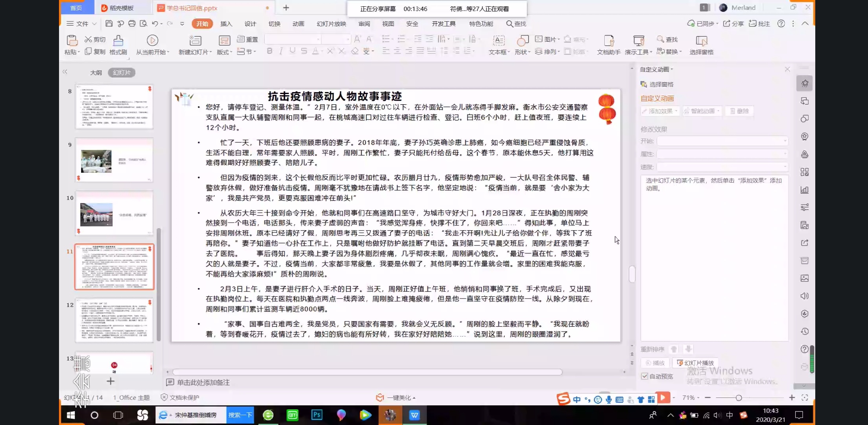Image resolution: width=868 pixels, height=425 pixels.
Task: Click the Save icon in quick toolbar
Action: click(x=109, y=24)
